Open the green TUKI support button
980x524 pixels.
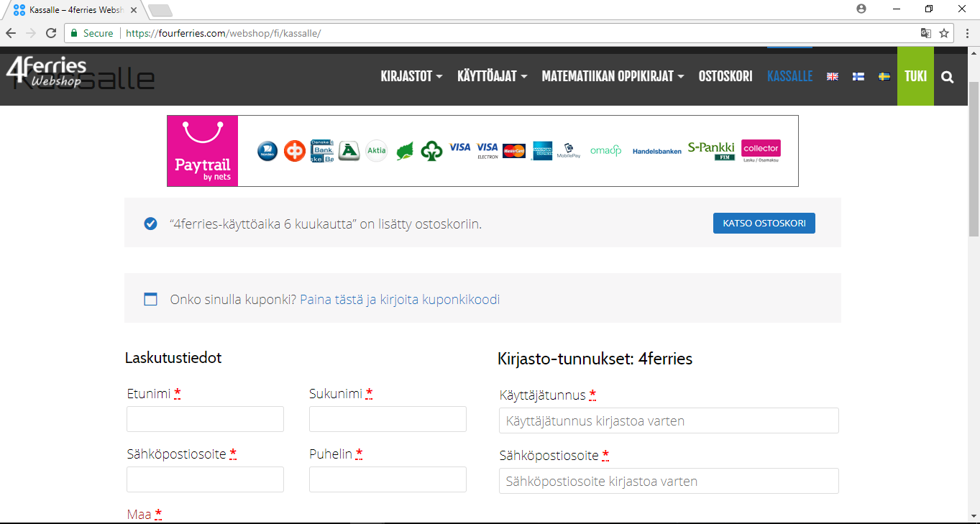click(915, 77)
